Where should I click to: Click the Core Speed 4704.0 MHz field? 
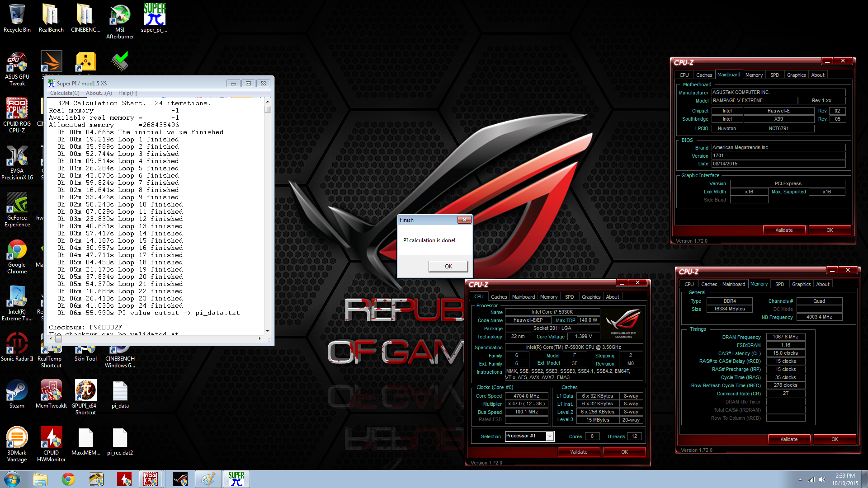coord(526,396)
